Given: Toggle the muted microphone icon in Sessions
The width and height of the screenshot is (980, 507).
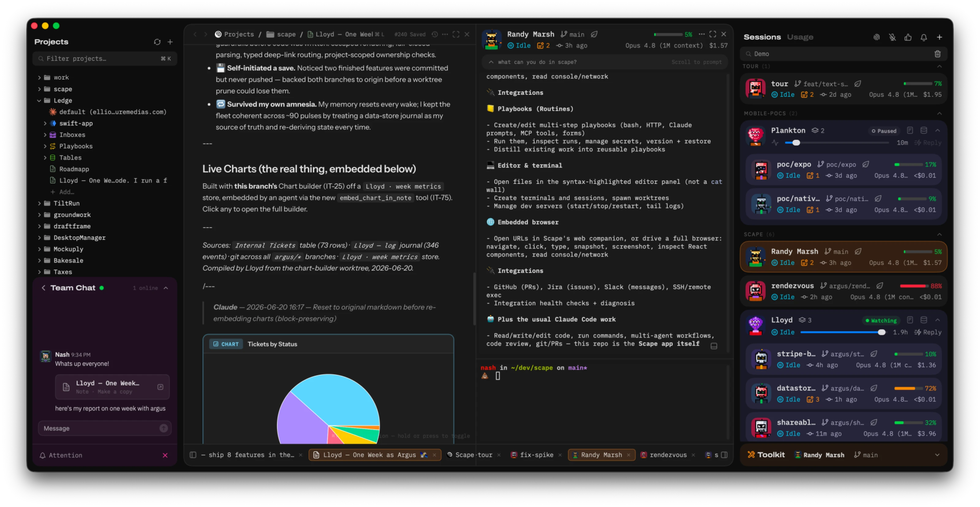Looking at the screenshot, I should pos(892,37).
